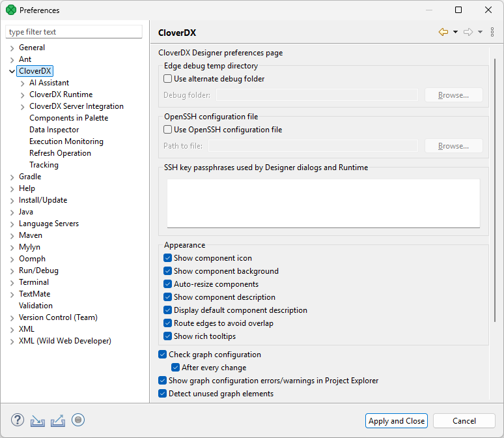Expand the Java tree node
The image size is (504, 438).
[x=12, y=212]
